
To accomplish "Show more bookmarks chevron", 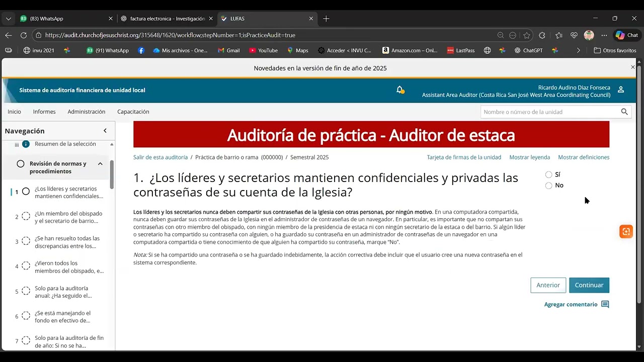I will 578,50.
